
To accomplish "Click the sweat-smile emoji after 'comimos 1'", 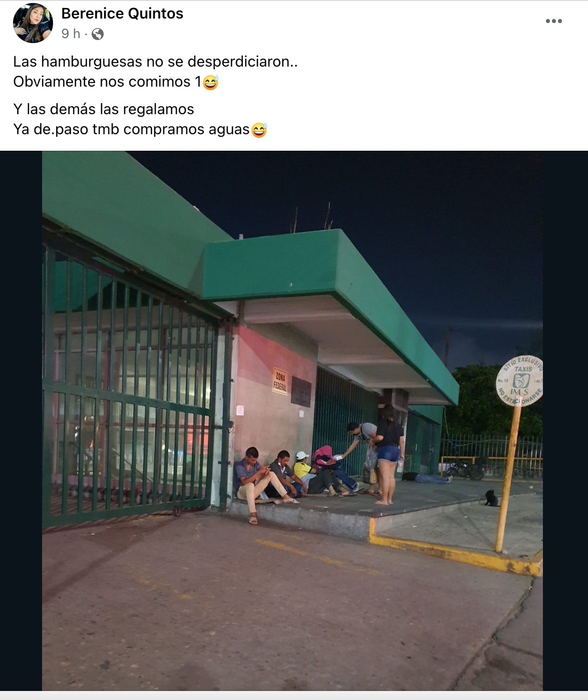I will click(x=211, y=82).
